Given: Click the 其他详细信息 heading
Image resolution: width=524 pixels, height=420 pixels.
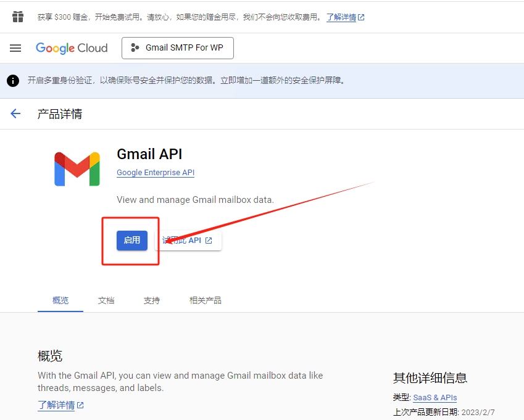Looking at the screenshot, I should coord(430,377).
